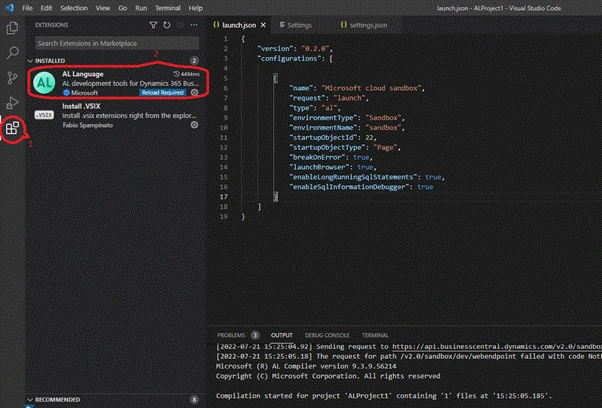Open AL Language extension manage gear
602x408 pixels.
[195, 93]
